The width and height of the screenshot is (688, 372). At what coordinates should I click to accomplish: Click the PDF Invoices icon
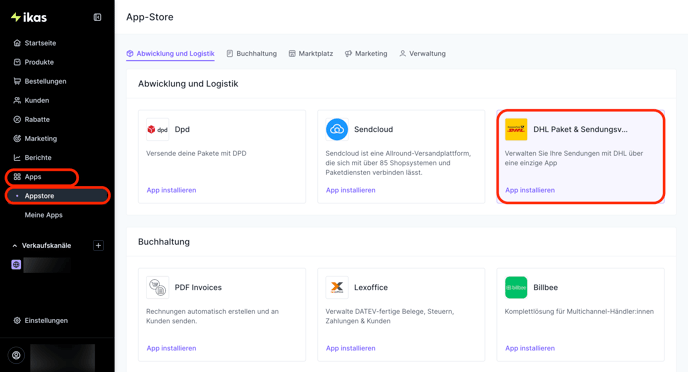[x=158, y=287]
